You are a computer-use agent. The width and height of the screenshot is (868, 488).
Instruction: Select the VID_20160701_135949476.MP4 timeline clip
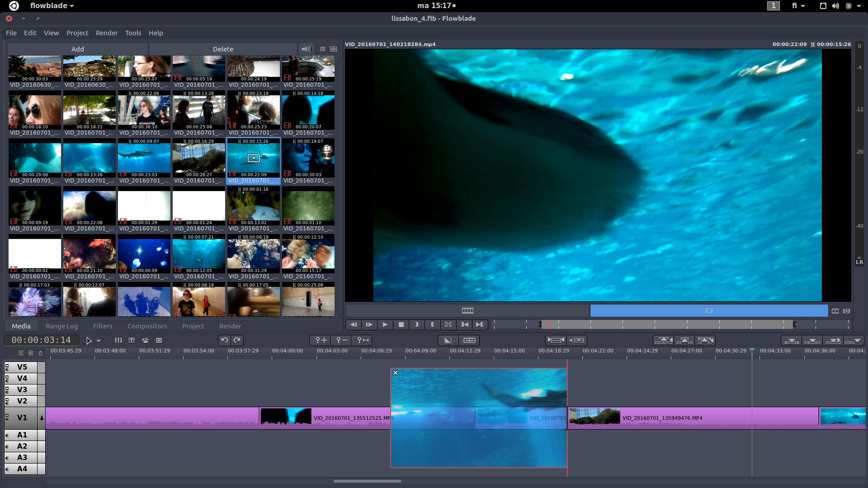[x=693, y=418]
